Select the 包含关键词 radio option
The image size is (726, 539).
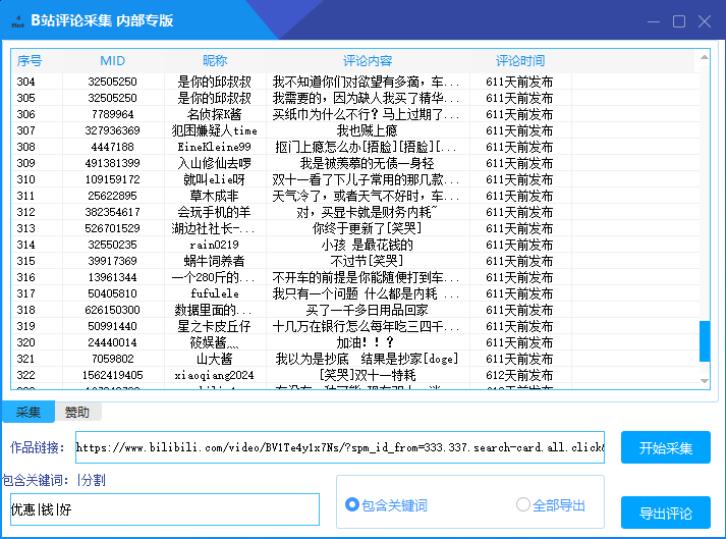(x=352, y=505)
